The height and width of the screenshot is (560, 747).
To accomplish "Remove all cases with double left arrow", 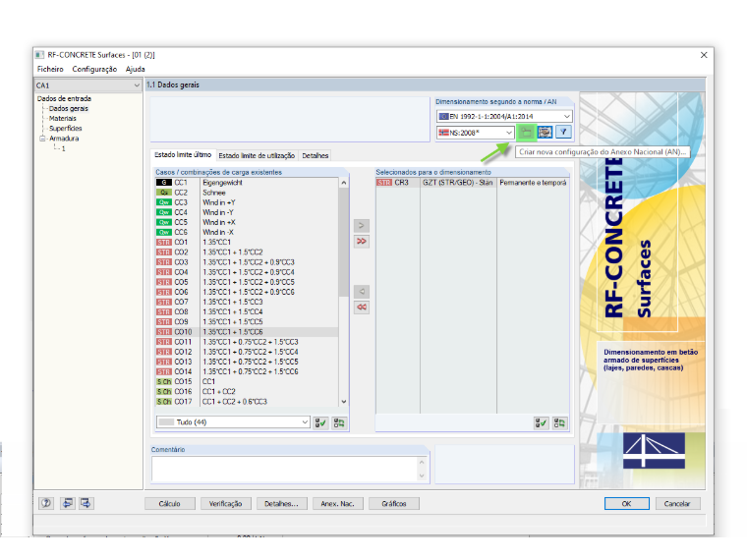I will tap(362, 308).
